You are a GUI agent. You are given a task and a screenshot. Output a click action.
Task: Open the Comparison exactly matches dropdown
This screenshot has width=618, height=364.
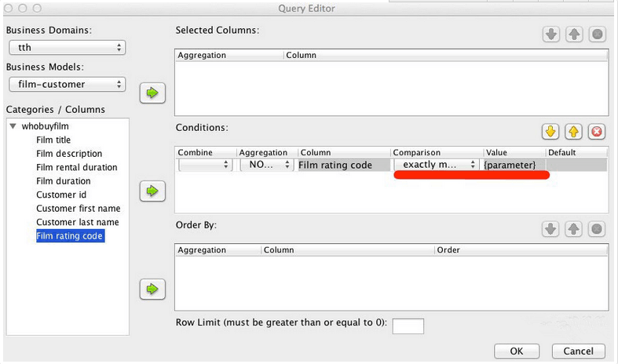pos(437,165)
